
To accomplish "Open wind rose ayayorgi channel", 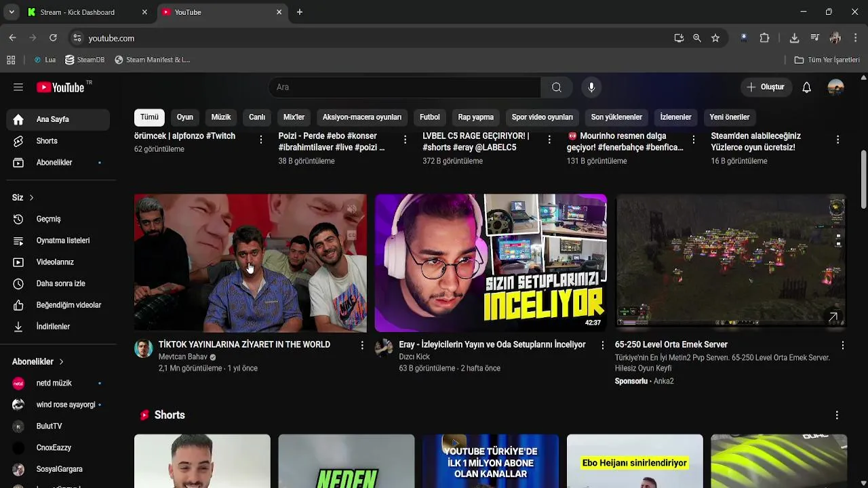I will pyautogui.click(x=58, y=405).
